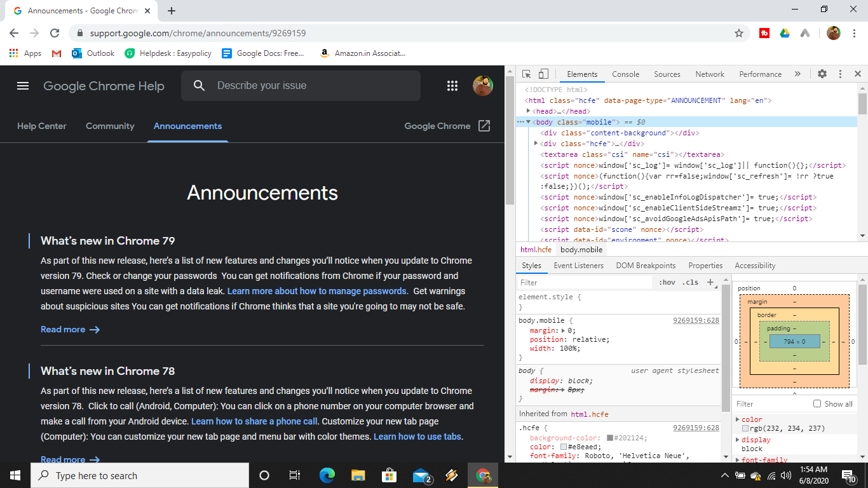The image size is (868, 488).
Task: Open the Mail app on the taskbar
Action: [x=421, y=475]
